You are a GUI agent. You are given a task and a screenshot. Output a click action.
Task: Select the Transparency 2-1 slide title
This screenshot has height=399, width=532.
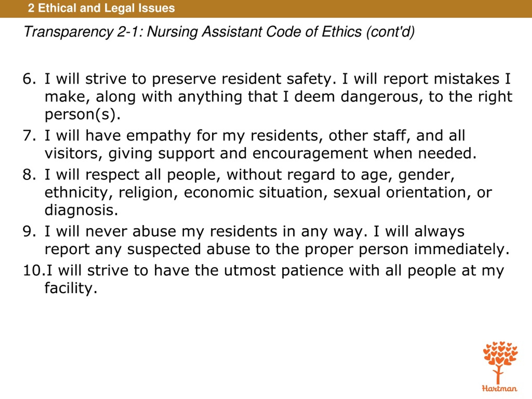tap(219, 32)
